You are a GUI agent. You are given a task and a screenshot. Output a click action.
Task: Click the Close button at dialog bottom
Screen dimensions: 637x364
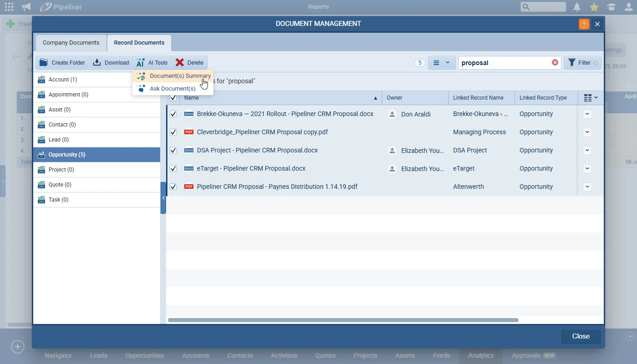pyautogui.click(x=581, y=336)
